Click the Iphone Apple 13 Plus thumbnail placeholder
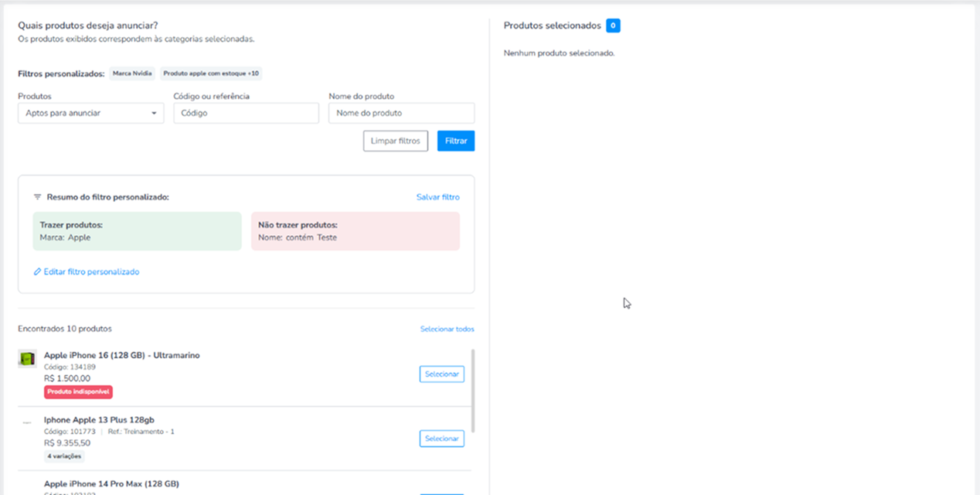This screenshot has height=495, width=980. click(x=27, y=423)
